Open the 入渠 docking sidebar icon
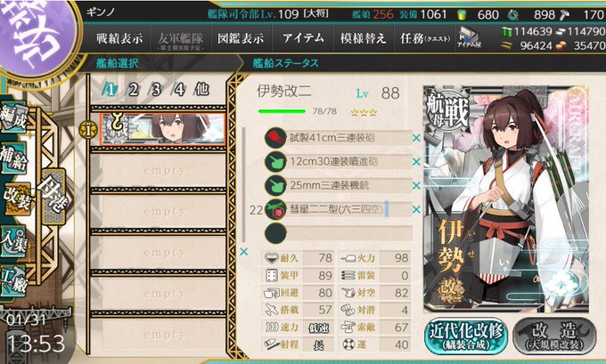 [x=13, y=241]
